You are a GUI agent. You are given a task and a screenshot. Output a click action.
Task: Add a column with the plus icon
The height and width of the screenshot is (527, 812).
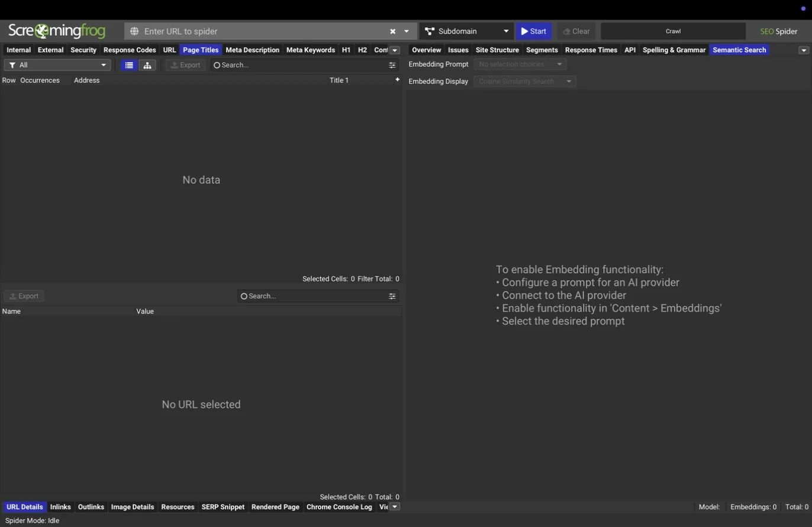point(397,80)
